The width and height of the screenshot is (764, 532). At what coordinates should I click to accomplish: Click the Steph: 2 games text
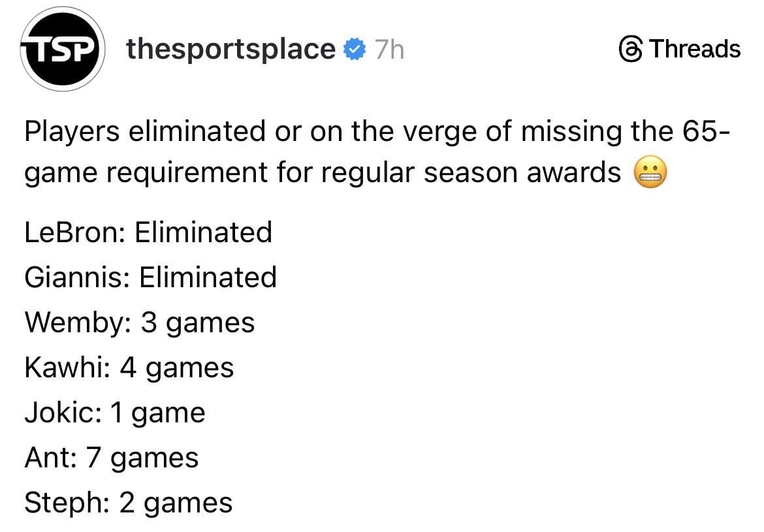click(127, 503)
